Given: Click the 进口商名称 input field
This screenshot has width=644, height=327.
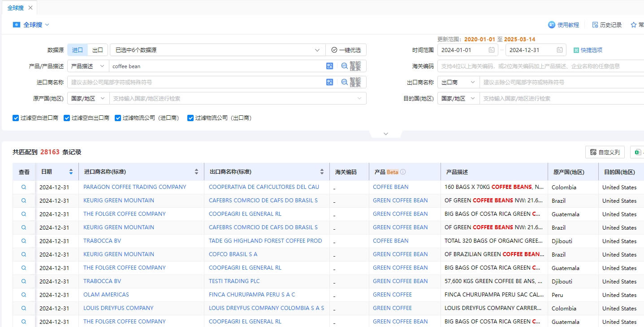Looking at the screenshot, I should point(196,82).
